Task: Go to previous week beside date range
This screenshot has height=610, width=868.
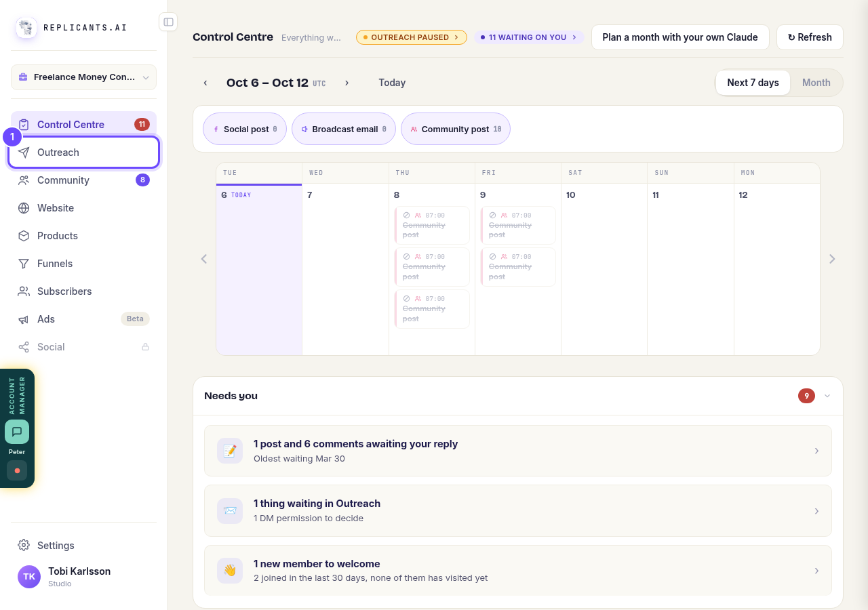Action: point(205,83)
